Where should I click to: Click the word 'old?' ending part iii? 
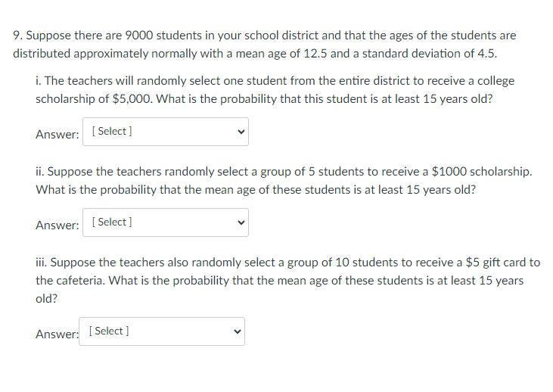click(47, 299)
